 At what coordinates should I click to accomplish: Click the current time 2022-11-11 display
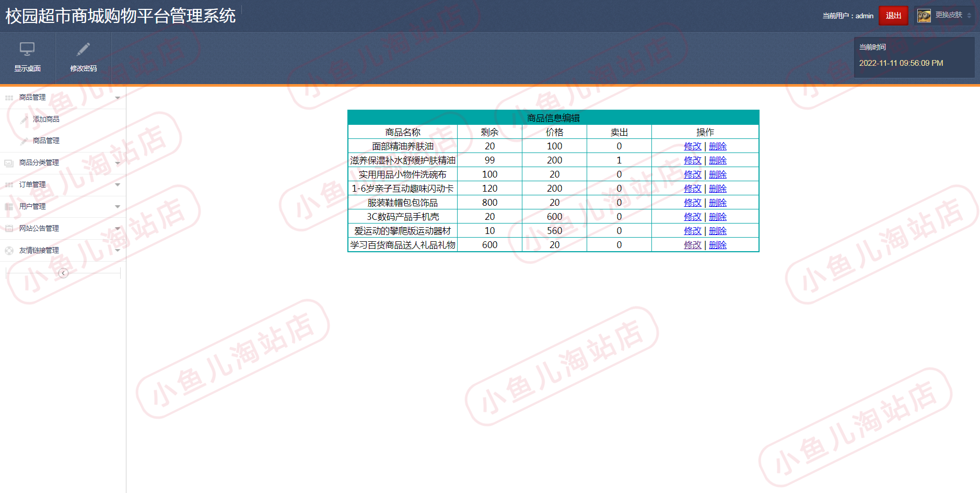[x=901, y=63]
